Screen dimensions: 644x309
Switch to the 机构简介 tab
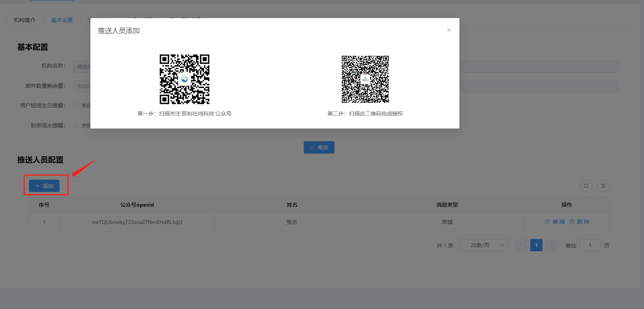tap(25, 20)
